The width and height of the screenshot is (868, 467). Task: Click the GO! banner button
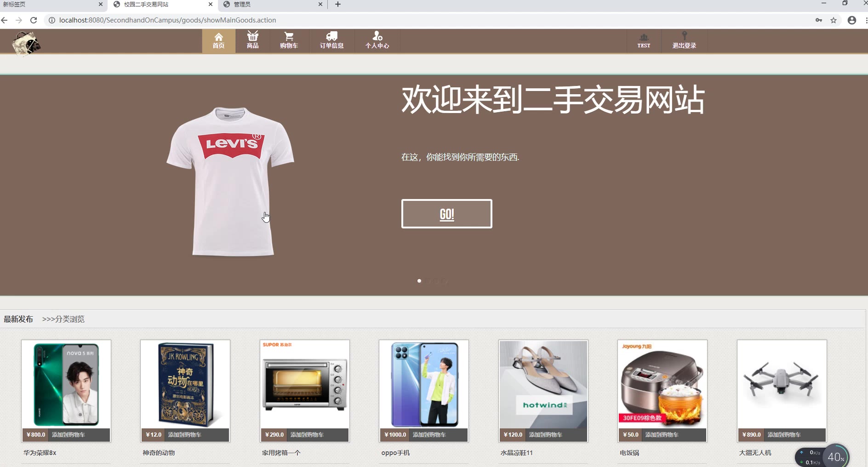click(x=447, y=214)
